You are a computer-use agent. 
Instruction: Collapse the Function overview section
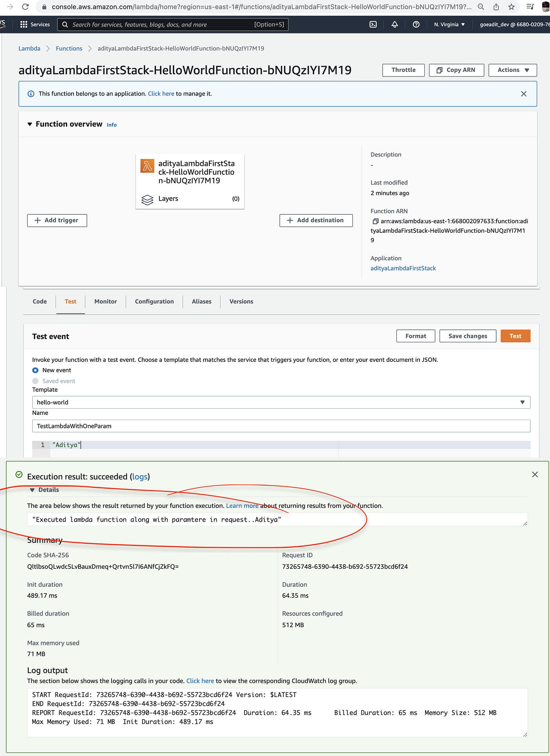tap(29, 124)
